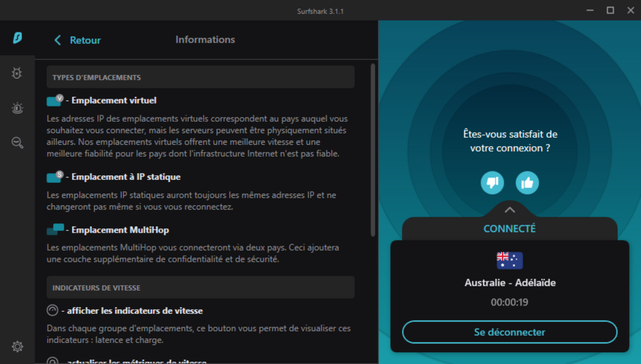Image resolution: width=641 pixels, height=364 pixels.
Task: Click 'Êtes-vous satisfait de votre connexion ?' text
Action: pos(510,141)
